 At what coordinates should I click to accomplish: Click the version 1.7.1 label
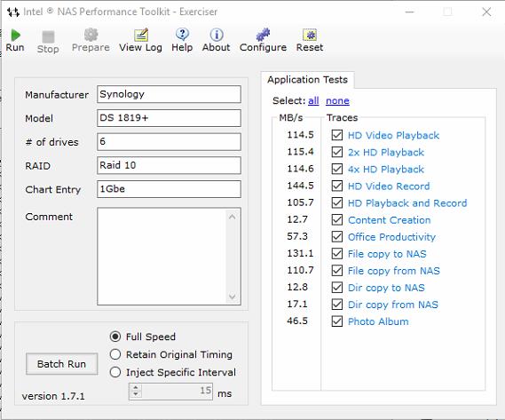(x=53, y=396)
